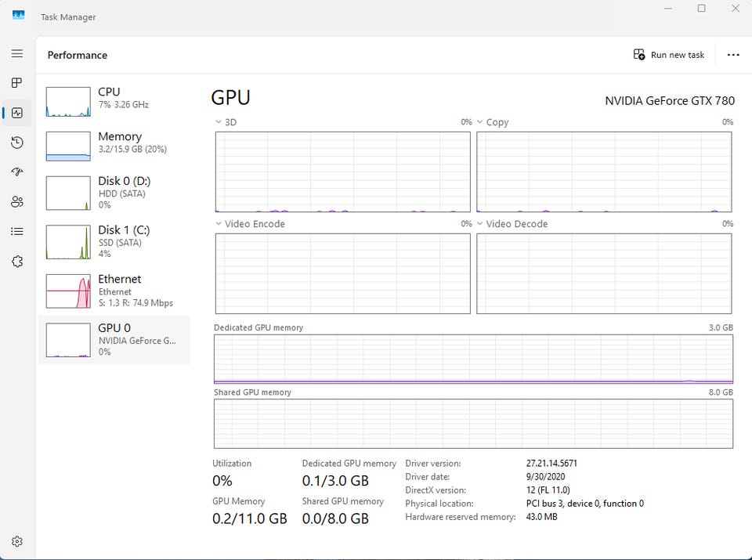Expand the 3D graph dropdown
This screenshot has width=752, height=560.
pyautogui.click(x=219, y=122)
